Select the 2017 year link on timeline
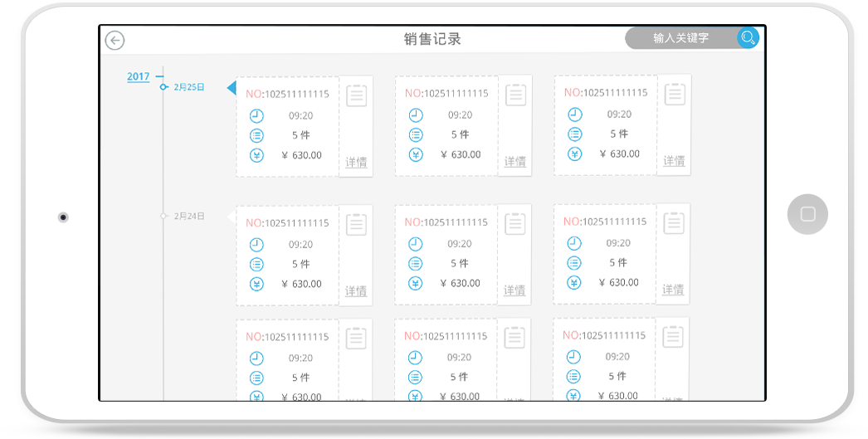Image resolution: width=868 pixels, height=439 pixels. pos(138,77)
